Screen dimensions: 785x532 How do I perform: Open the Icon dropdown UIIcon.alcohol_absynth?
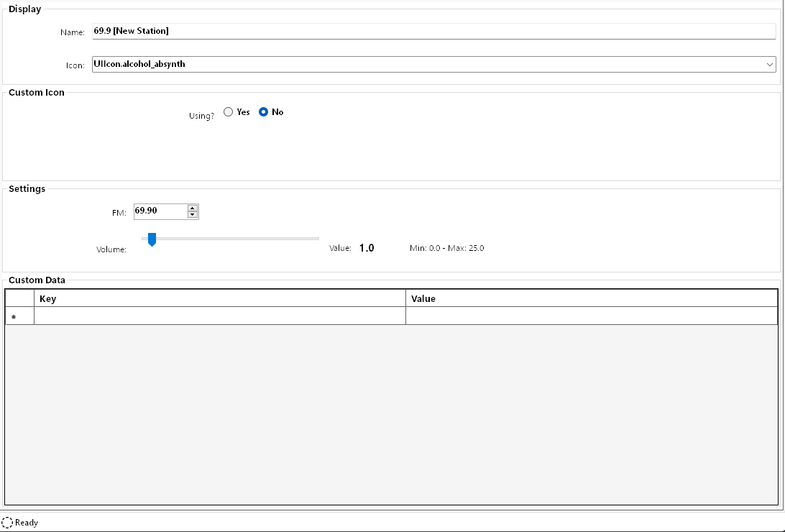[x=433, y=64]
